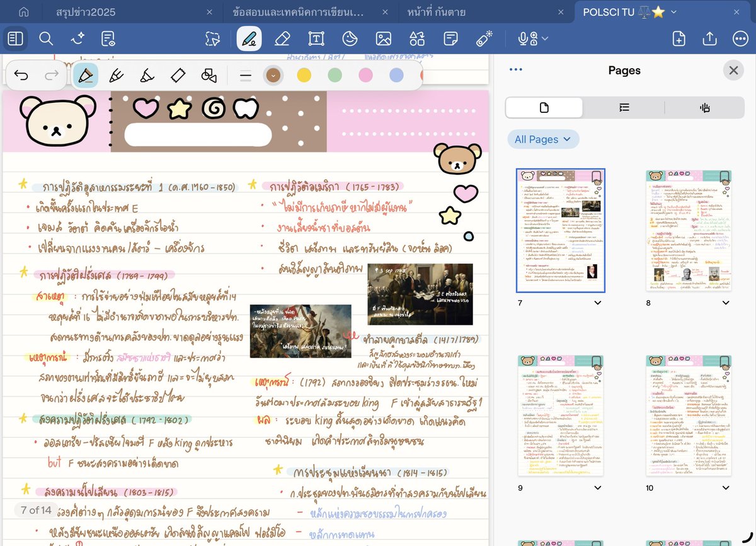Open the home library icon
756x546 pixels.
(x=23, y=12)
